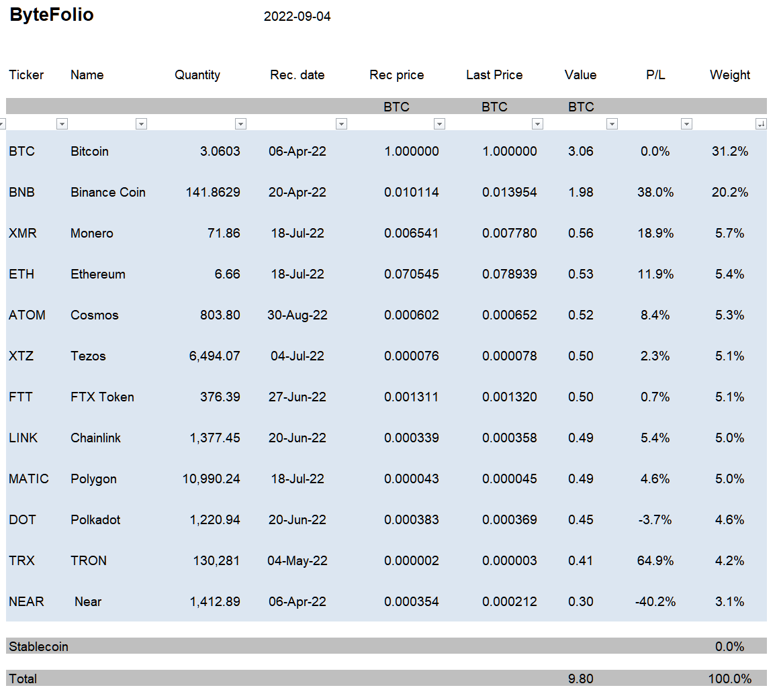Screen dimensions: 777x700
Task: Select the NEAR ticker cell
Action: click(x=27, y=602)
